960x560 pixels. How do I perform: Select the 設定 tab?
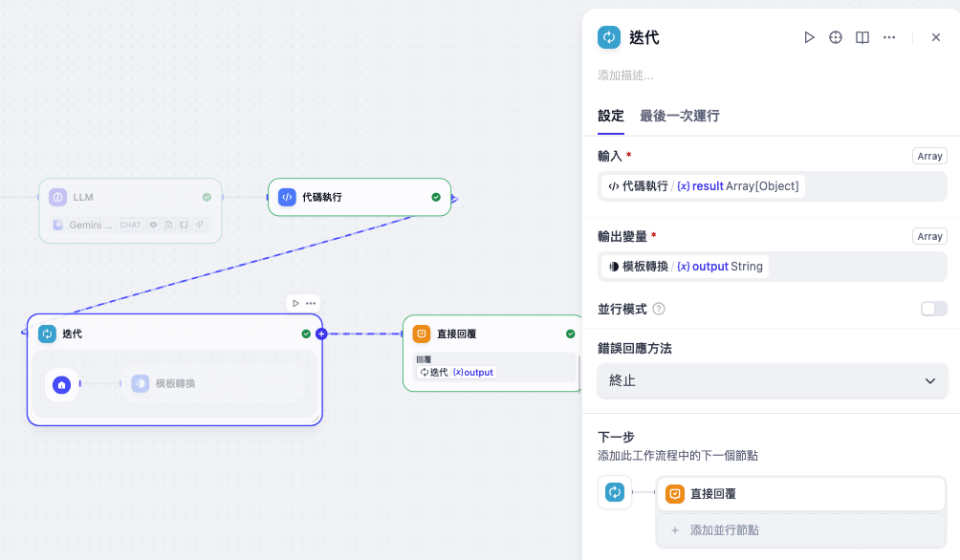pyautogui.click(x=610, y=116)
